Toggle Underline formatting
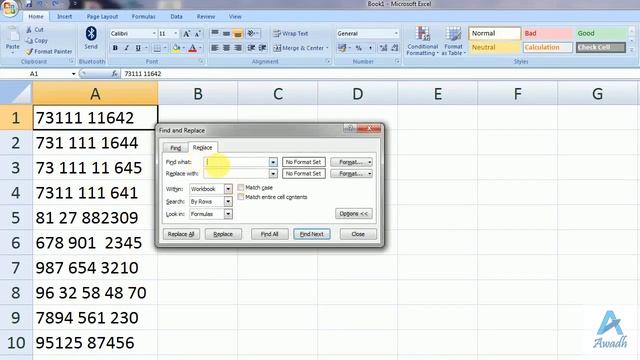The image size is (640, 360). 138,48
